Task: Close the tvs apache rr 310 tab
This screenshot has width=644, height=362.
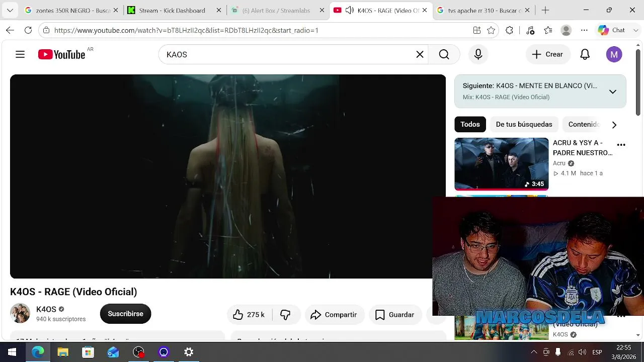Action: [528, 10]
